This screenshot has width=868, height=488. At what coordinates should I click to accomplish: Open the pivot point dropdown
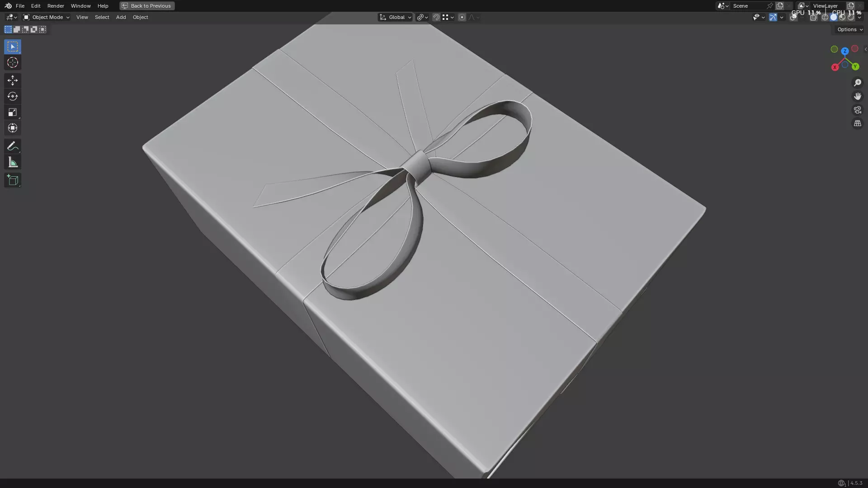422,17
